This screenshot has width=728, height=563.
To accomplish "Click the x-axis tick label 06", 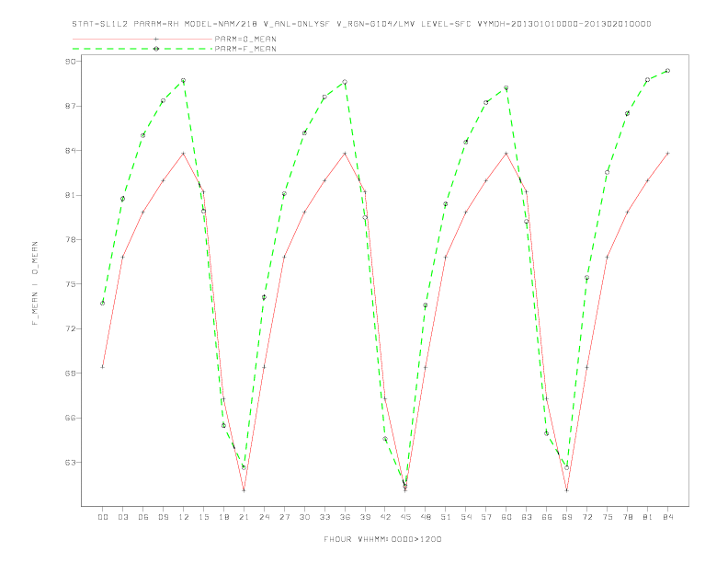I will click(x=143, y=517).
